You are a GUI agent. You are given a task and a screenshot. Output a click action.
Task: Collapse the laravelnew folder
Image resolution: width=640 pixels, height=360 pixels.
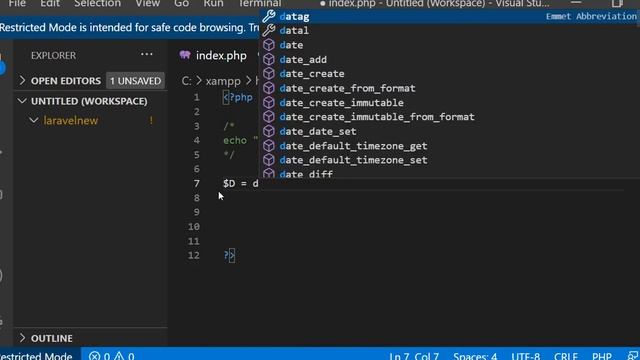[x=34, y=120]
